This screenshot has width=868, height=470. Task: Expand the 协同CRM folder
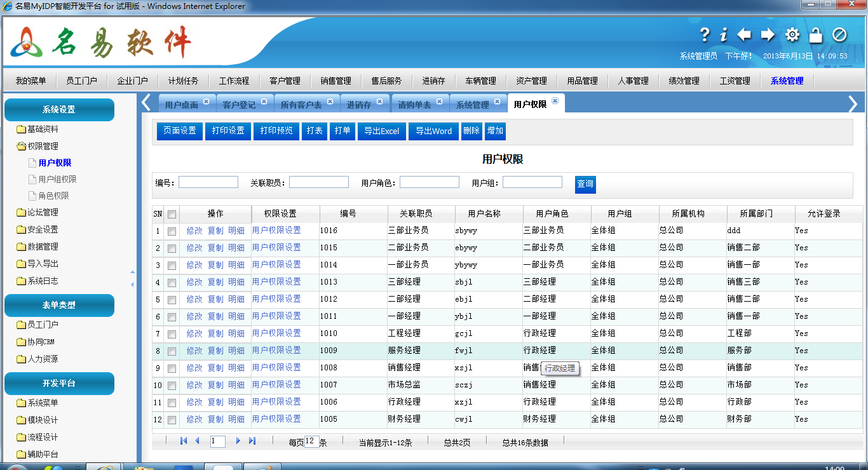coord(36,342)
